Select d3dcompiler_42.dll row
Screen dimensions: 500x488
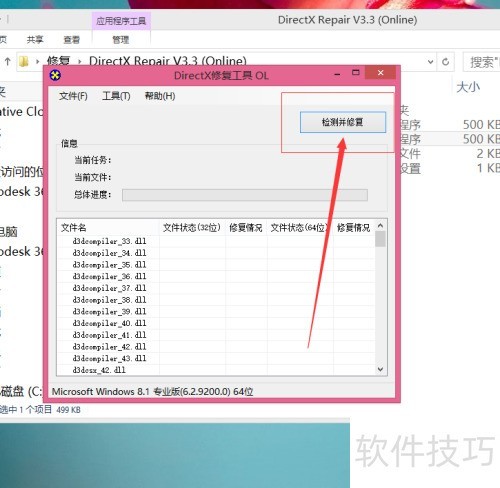pos(216,347)
